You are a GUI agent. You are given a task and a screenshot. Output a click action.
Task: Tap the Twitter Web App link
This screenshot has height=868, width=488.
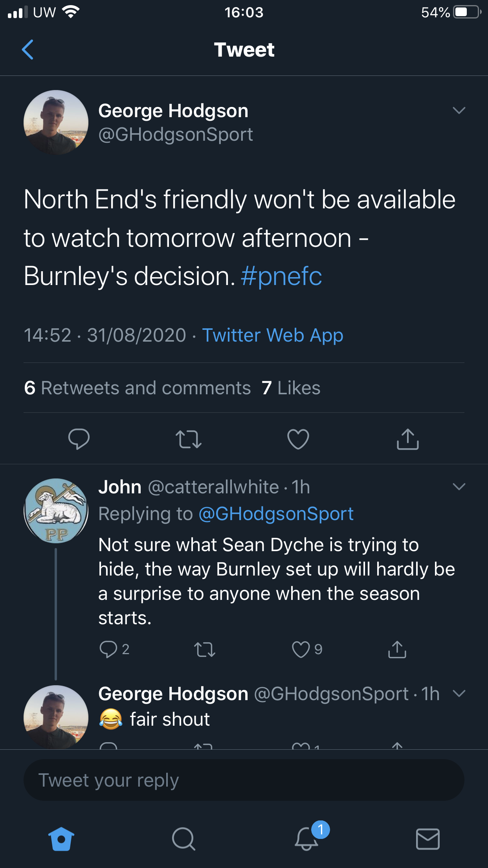click(x=273, y=335)
